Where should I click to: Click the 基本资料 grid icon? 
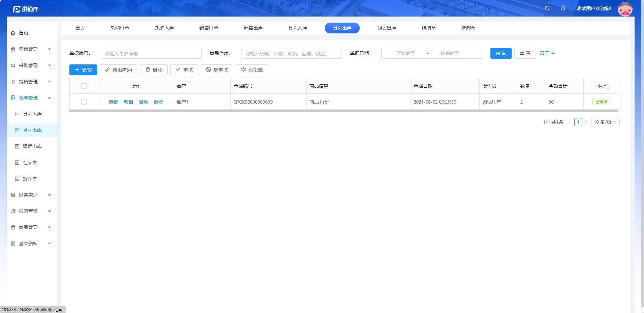pyautogui.click(x=13, y=244)
